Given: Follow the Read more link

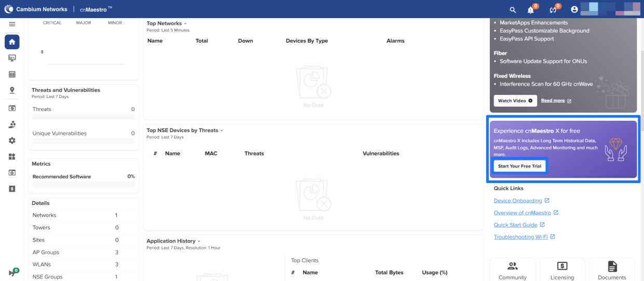Looking at the screenshot, I should pos(553,101).
